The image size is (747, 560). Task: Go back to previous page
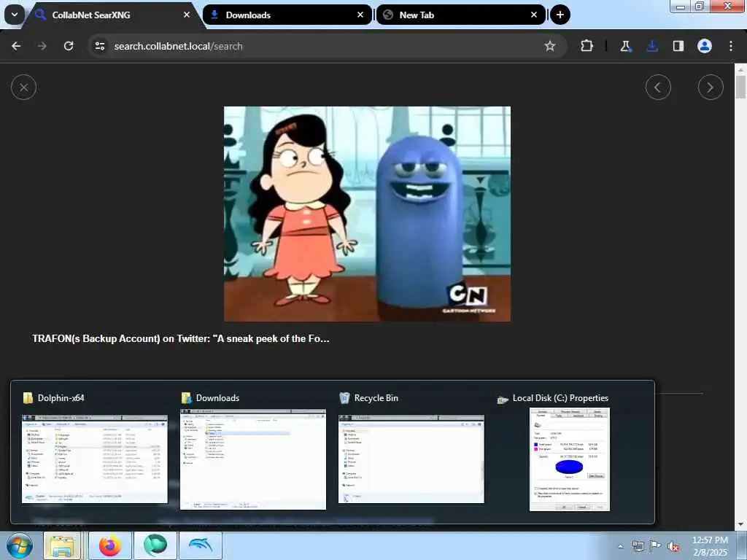click(16, 46)
